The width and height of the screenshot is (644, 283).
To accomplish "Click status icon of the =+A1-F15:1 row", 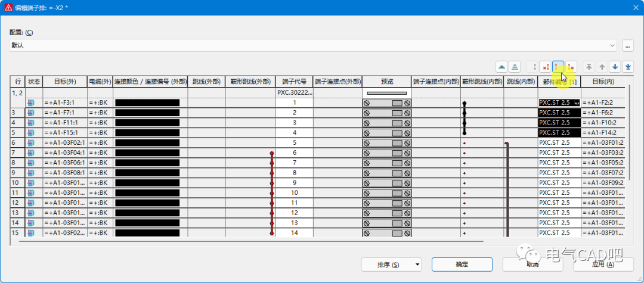I will 31,133.
